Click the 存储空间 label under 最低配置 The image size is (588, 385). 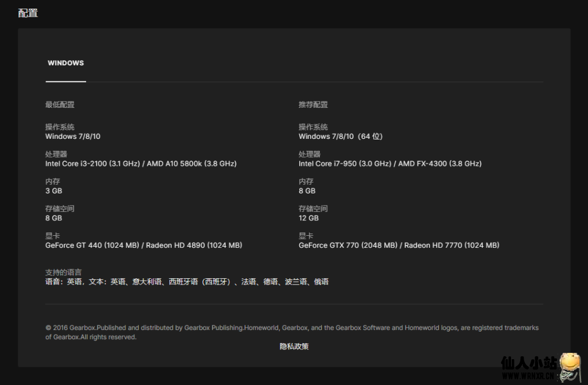coord(60,209)
